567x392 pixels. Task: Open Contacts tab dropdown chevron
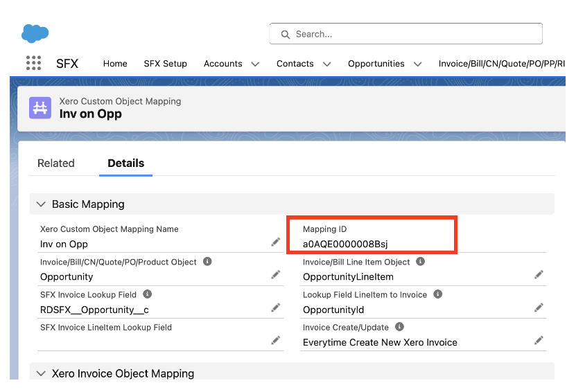327,64
